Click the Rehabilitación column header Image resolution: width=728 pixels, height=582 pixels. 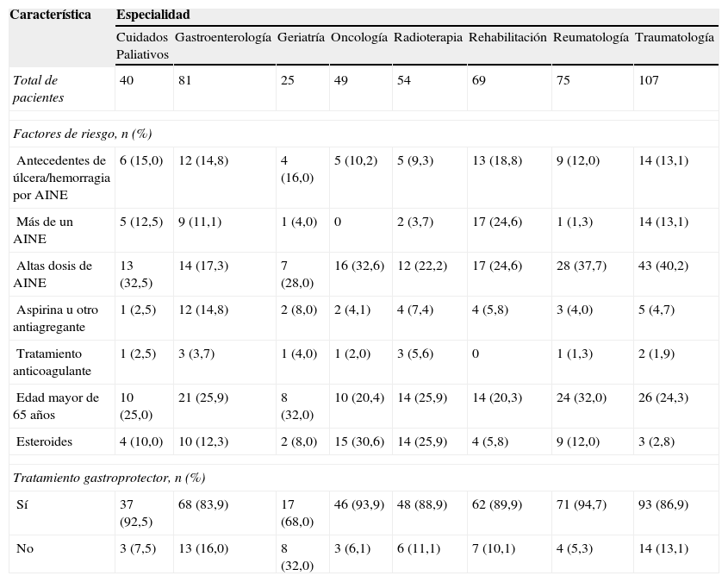507,38
